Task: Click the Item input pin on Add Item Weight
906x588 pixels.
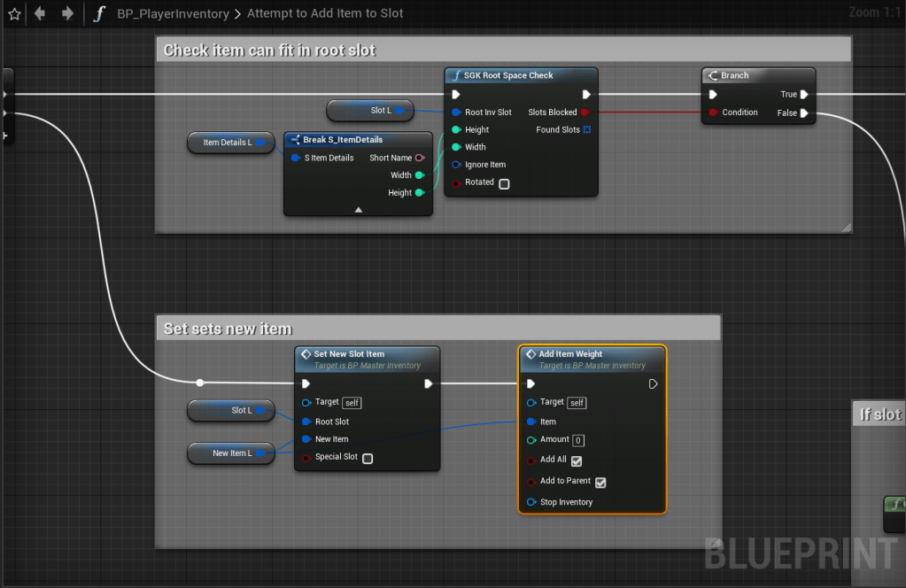Action: point(531,422)
